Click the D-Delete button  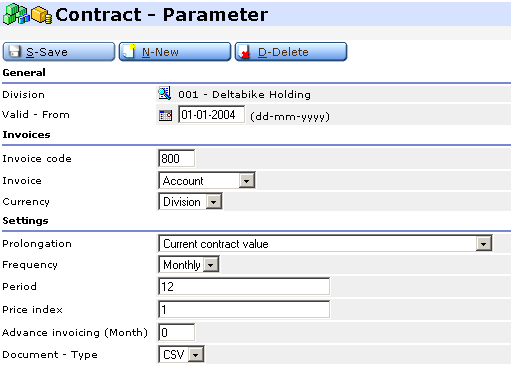291,52
